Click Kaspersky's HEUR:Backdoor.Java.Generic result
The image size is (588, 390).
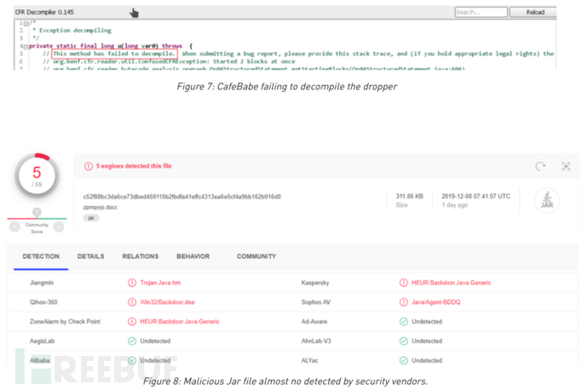(451, 283)
